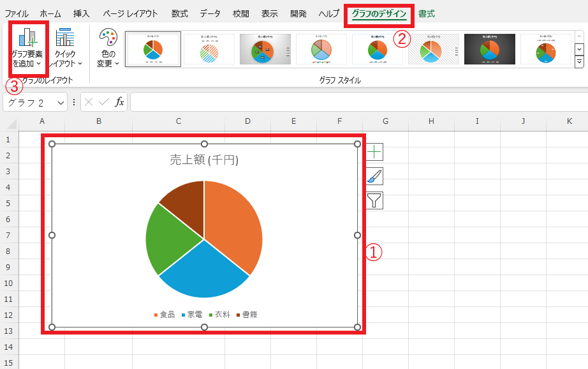Click the formula bar cancel X icon
Image resolution: width=588 pixels, height=369 pixels.
pos(89,102)
